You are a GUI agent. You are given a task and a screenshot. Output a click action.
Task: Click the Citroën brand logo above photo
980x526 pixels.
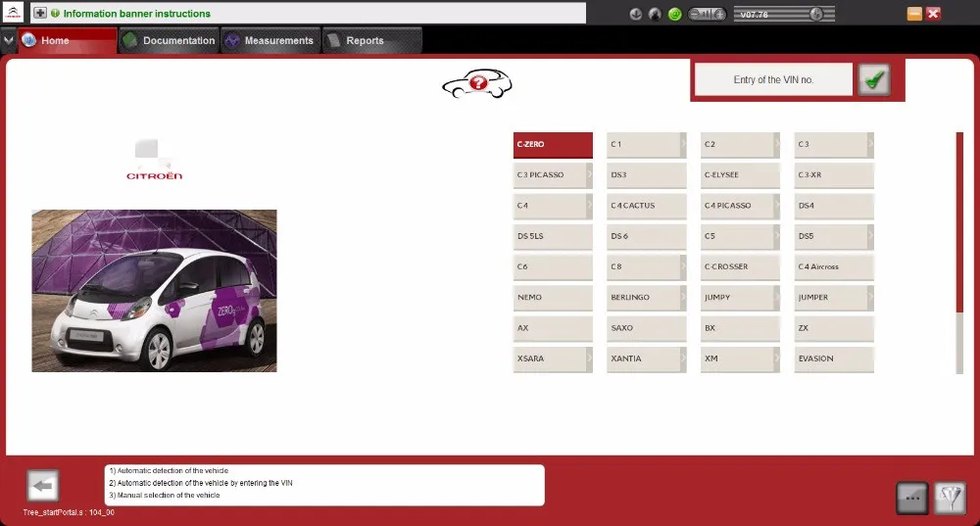[x=154, y=160]
